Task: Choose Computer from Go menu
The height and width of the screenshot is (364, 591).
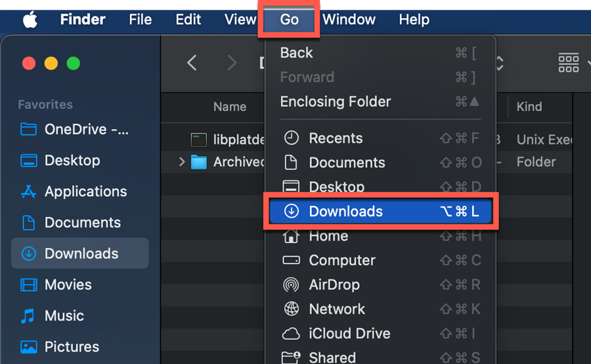Action: (380, 260)
